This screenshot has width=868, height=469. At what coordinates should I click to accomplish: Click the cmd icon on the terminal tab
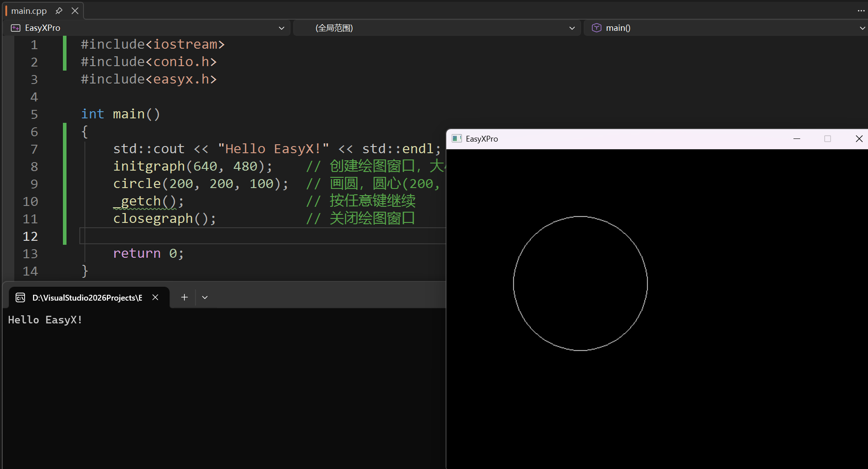20,297
